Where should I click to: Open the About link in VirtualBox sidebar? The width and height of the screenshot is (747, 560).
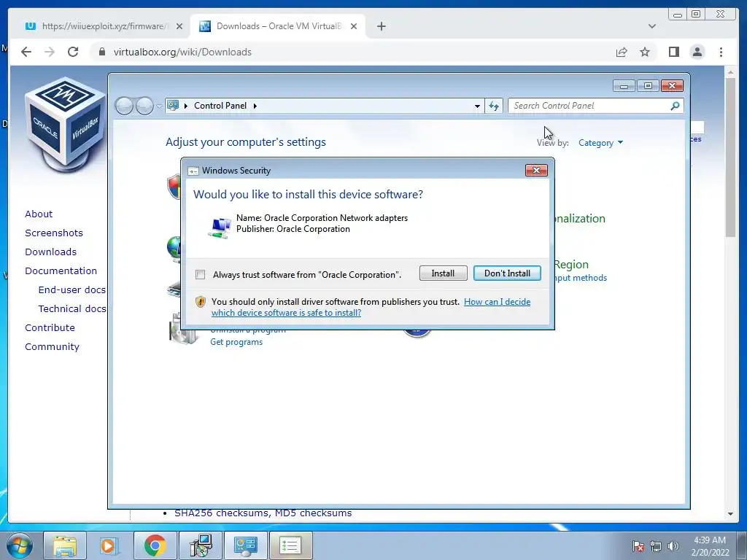[x=39, y=214]
